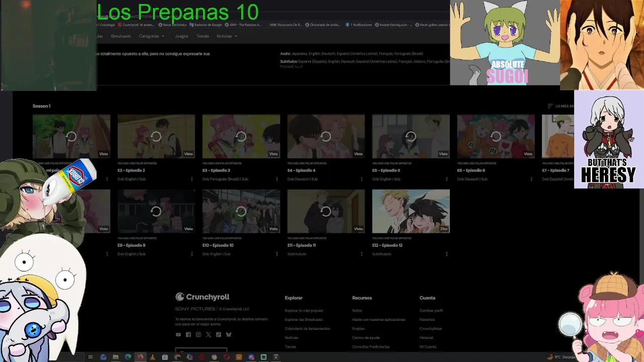Click Explorar los Simulcasts footer link
This screenshot has width=644, height=362.
click(303, 320)
